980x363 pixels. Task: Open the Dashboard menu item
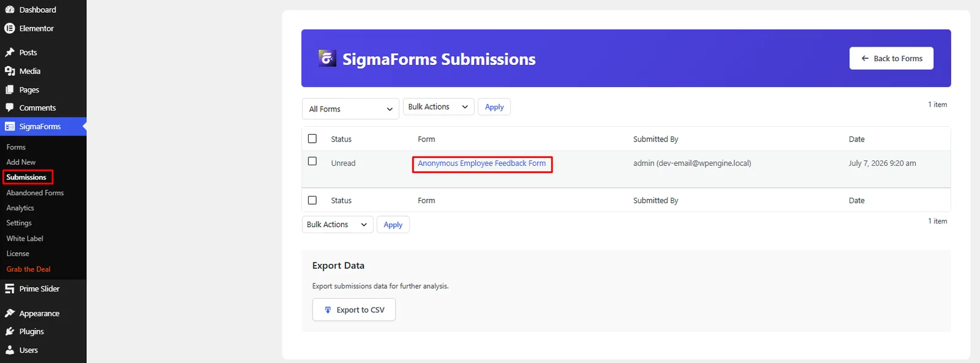pos(37,10)
